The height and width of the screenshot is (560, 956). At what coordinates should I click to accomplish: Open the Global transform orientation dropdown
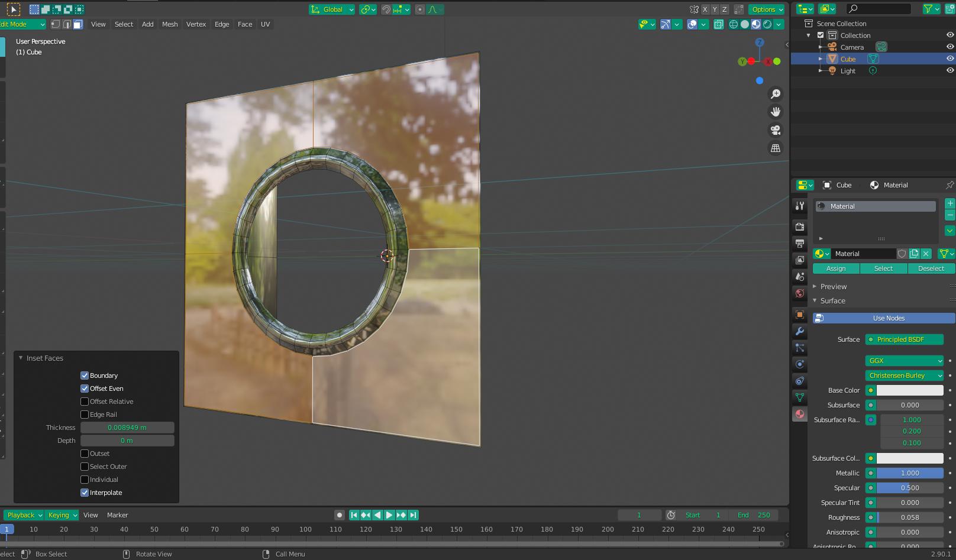point(332,9)
